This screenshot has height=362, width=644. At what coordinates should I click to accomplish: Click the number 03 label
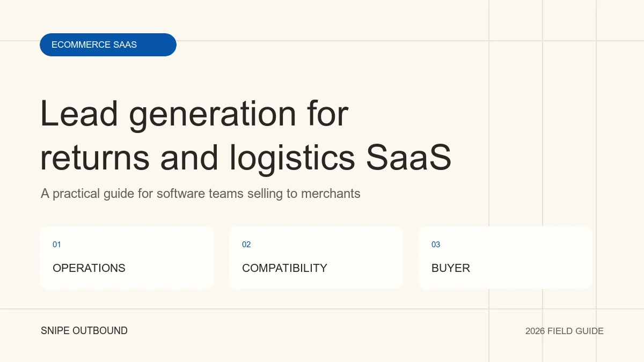(436, 245)
